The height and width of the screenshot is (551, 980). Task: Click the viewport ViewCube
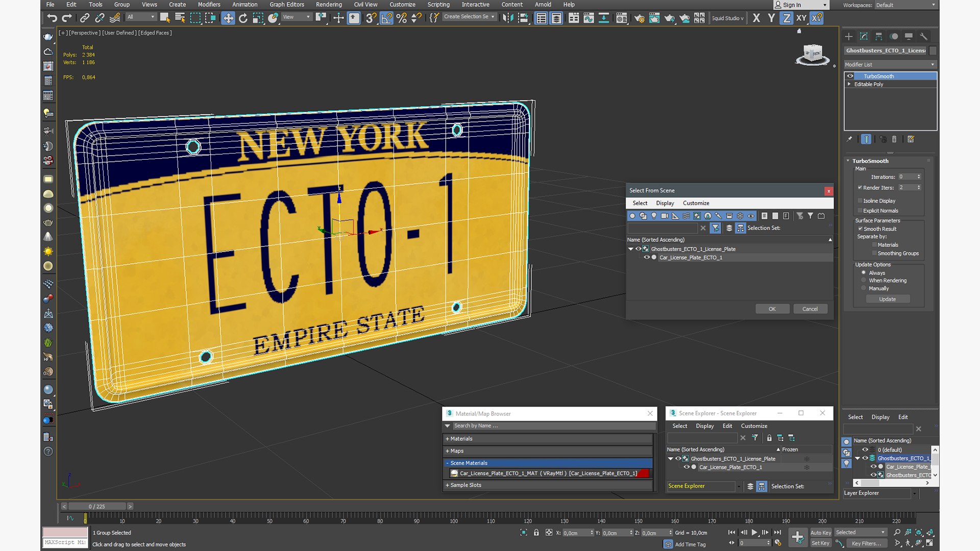pyautogui.click(x=813, y=54)
